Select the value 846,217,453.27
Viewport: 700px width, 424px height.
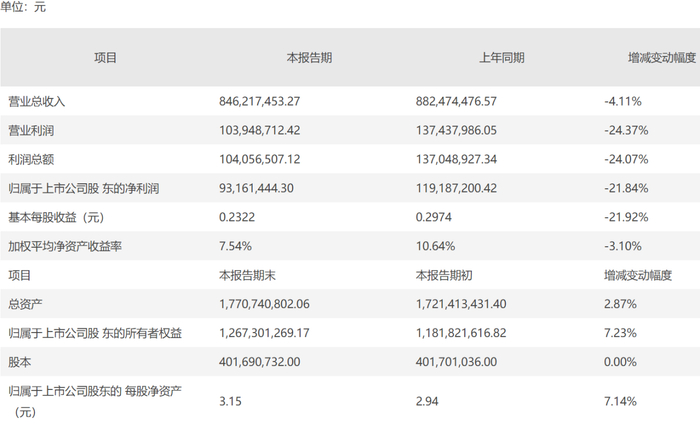click(x=259, y=101)
